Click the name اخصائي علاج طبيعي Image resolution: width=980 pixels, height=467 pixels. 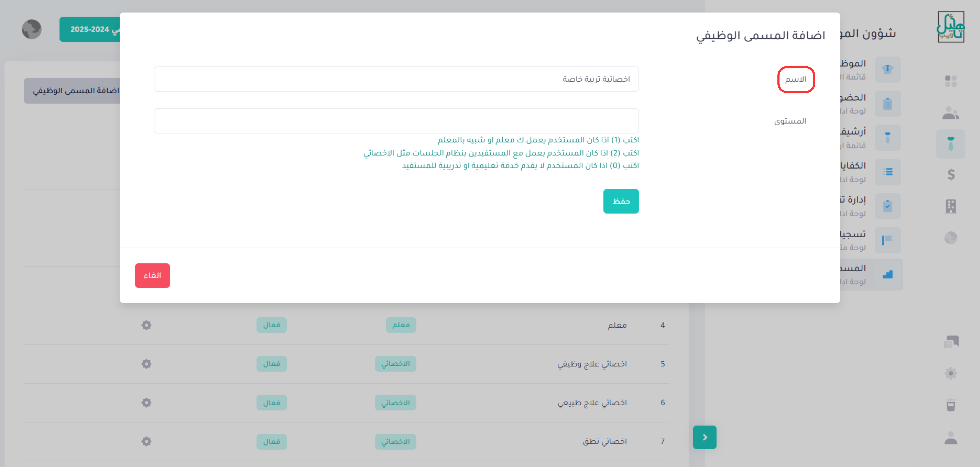[x=592, y=403]
